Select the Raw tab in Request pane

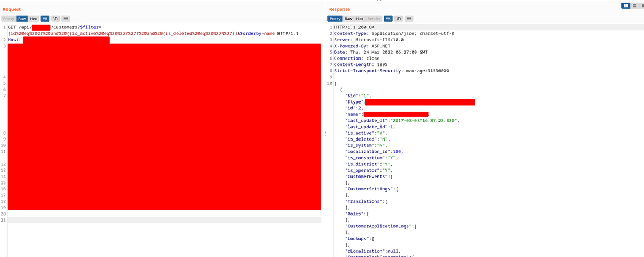[22, 18]
